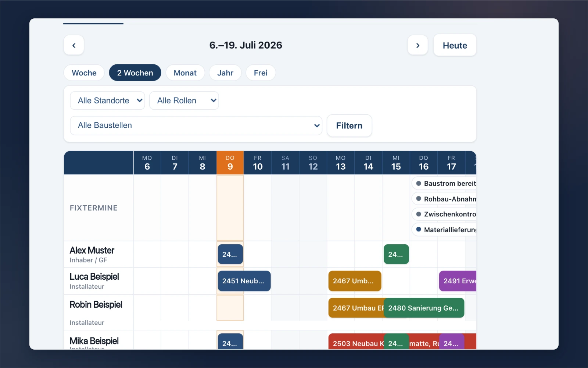Go to next period with right chevron
Viewport: 588px width, 368px height.
tap(417, 45)
